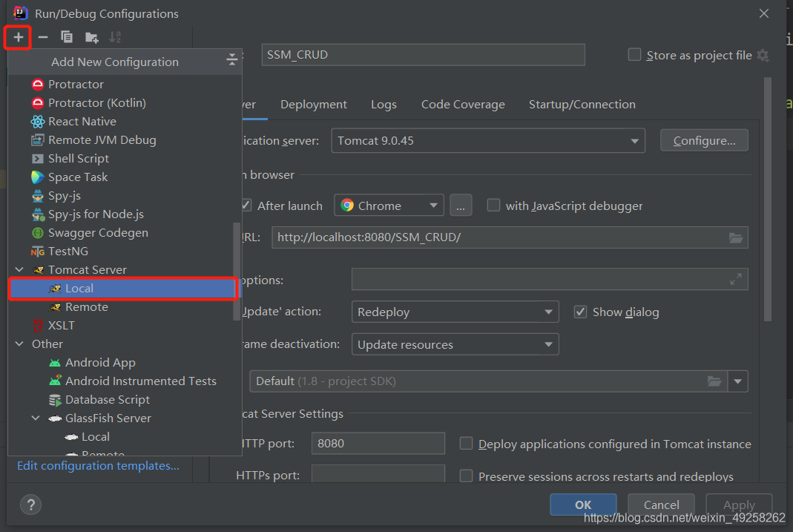Collapse the Tomcat Server tree node
This screenshot has height=532, width=793.
19,270
